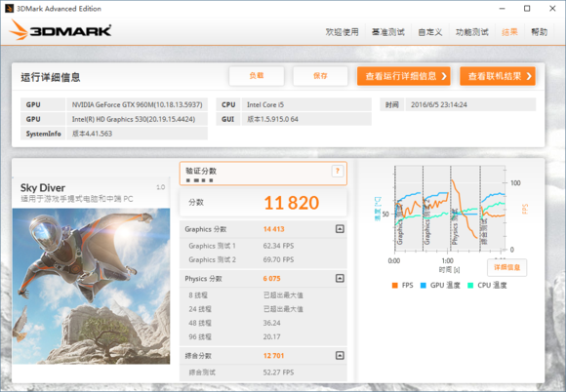Click the 负载 load button
Screen dimensions: 566x392
[x=257, y=76]
